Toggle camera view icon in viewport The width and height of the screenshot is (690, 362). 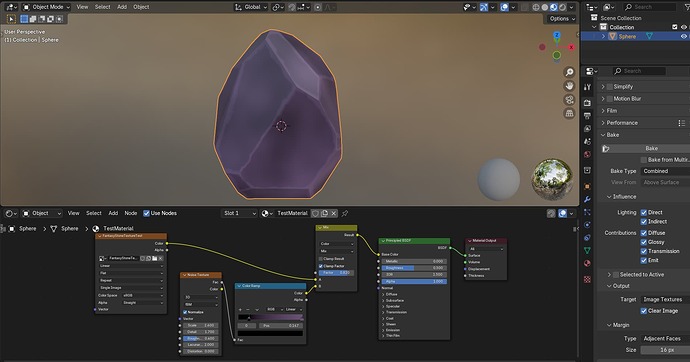569,100
